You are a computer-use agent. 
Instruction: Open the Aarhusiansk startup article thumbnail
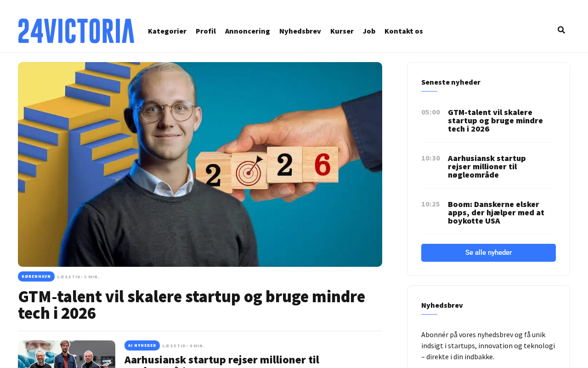point(67,354)
